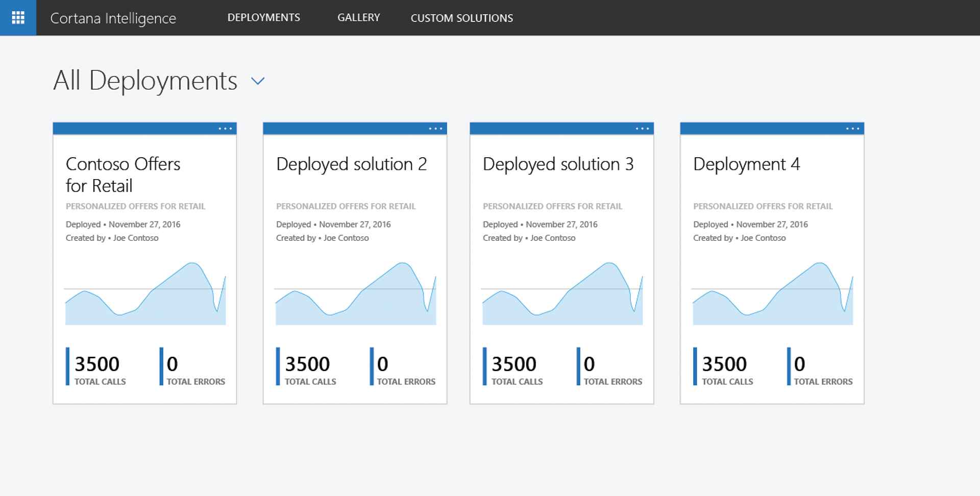Expand the All Deployments dropdown chevron
The image size is (980, 496).
(258, 81)
